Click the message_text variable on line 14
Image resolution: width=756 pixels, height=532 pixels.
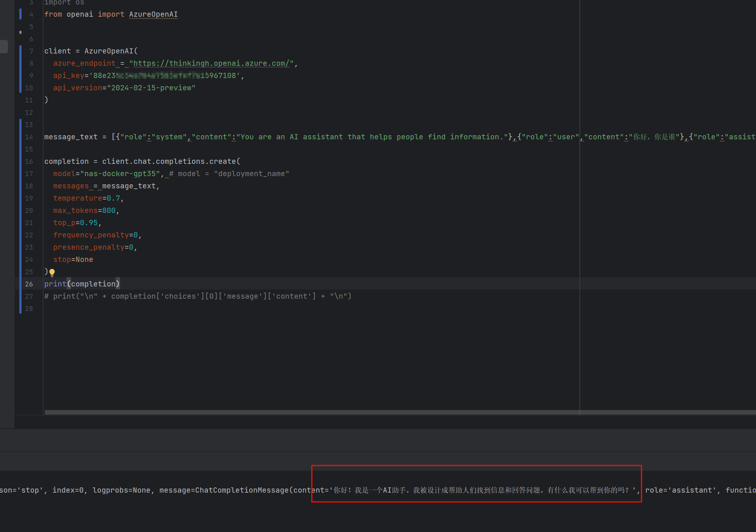click(x=71, y=137)
